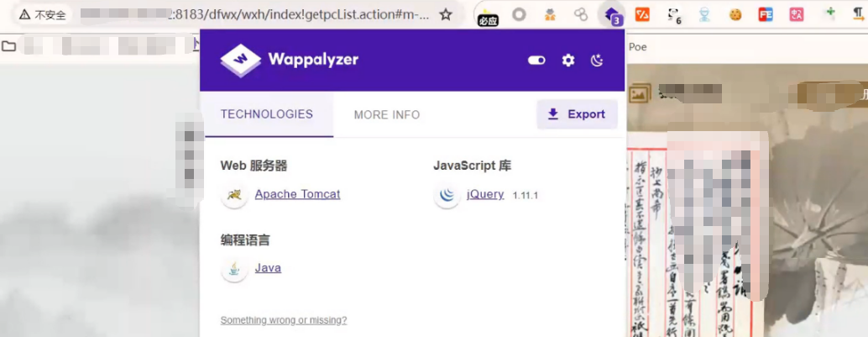Open the jQuery technology link

click(485, 194)
